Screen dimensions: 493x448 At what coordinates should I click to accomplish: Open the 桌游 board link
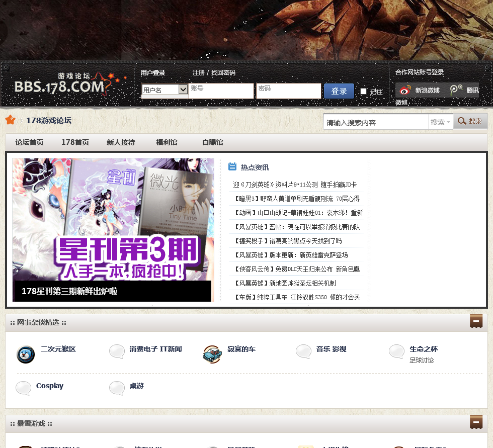click(x=136, y=386)
